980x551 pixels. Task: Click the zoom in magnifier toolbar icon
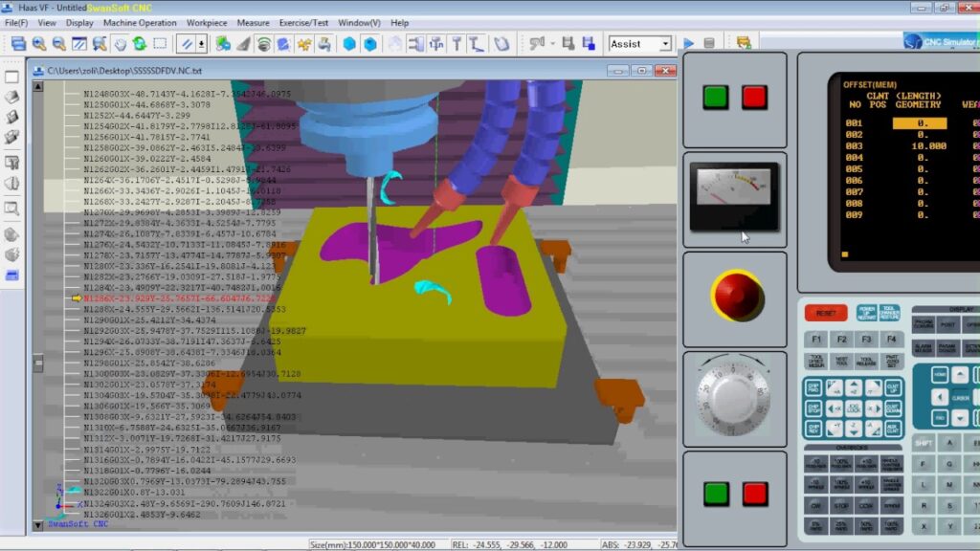[38, 44]
